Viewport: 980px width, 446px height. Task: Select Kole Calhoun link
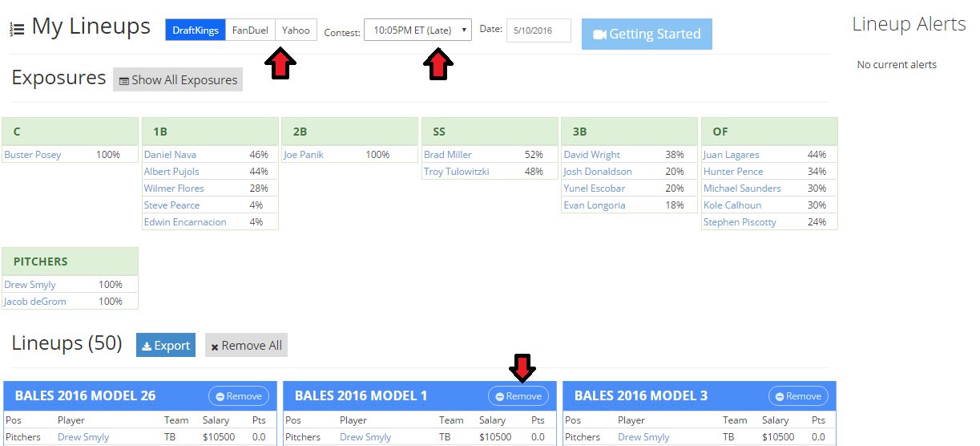click(x=732, y=205)
